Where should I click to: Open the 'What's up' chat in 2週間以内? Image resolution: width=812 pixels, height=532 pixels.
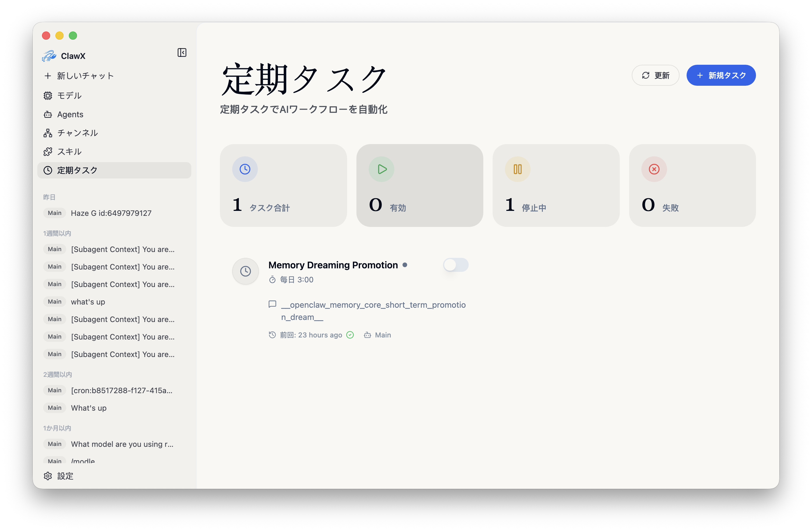114,408
